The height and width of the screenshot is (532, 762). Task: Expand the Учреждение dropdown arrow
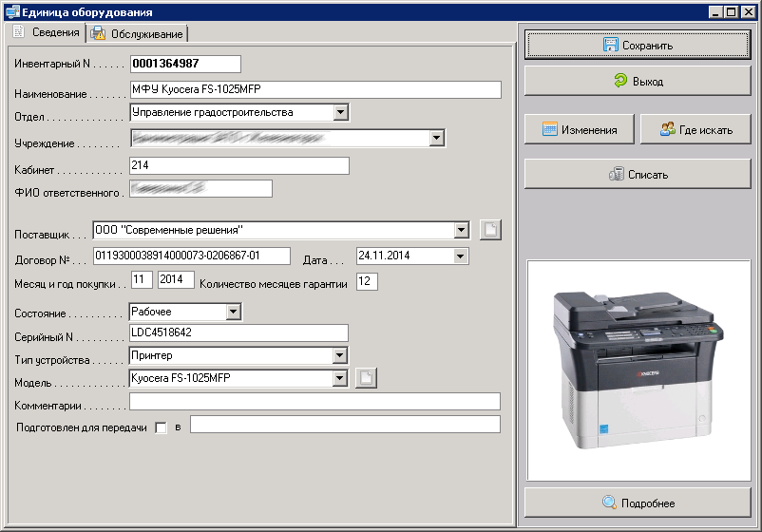[436, 139]
